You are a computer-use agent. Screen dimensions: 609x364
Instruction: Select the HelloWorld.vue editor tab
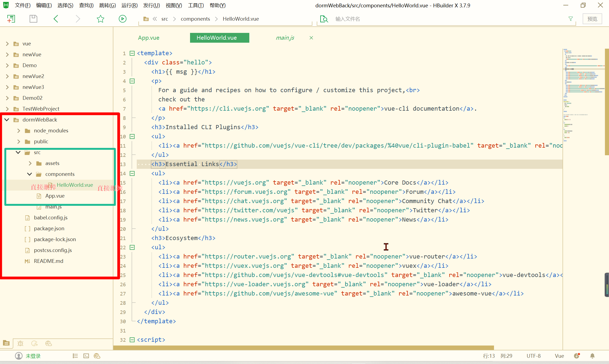[x=219, y=38]
